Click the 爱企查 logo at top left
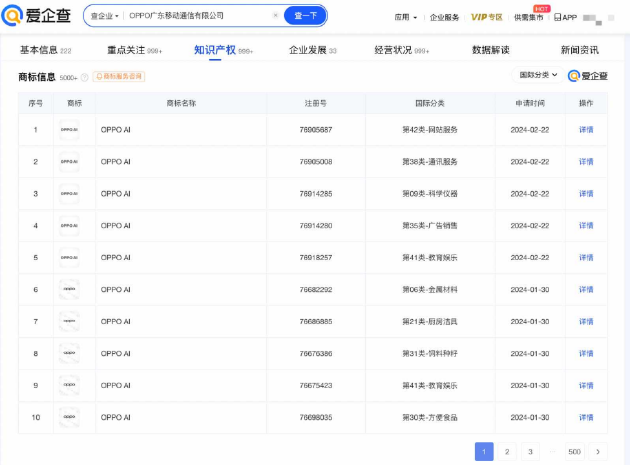The width and height of the screenshot is (630, 465). [x=36, y=16]
